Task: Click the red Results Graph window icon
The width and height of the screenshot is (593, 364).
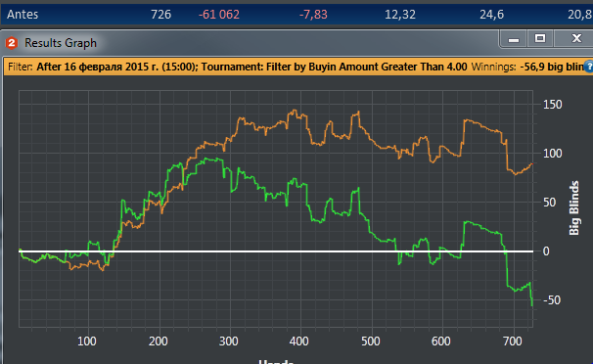Action: [12, 43]
